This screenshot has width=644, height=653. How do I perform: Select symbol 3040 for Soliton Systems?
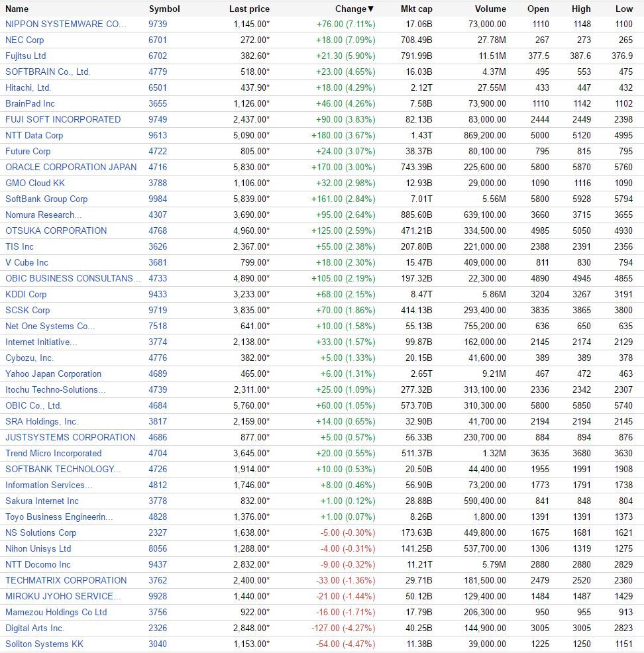pos(158,644)
